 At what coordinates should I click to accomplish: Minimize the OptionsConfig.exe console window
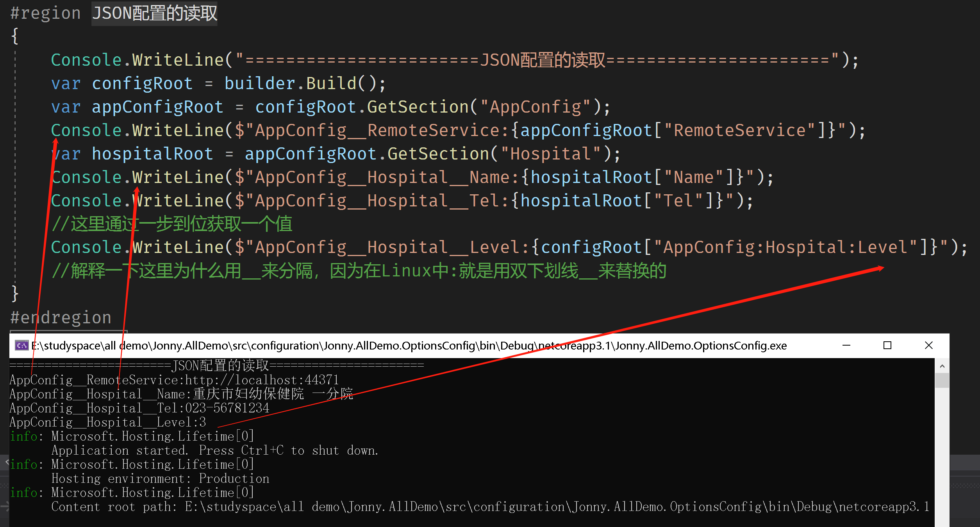click(846, 346)
